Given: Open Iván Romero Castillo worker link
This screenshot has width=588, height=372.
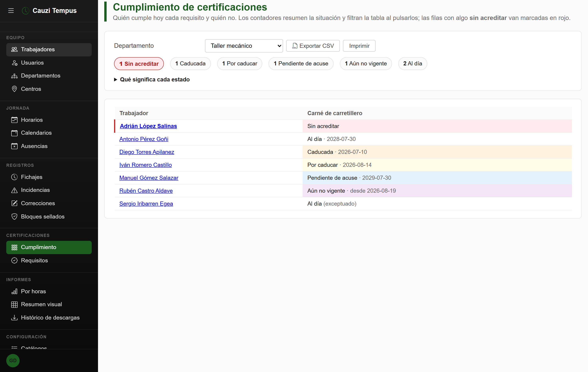Looking at the screenshot, I should pyautogui.click(x=146, y=165).
